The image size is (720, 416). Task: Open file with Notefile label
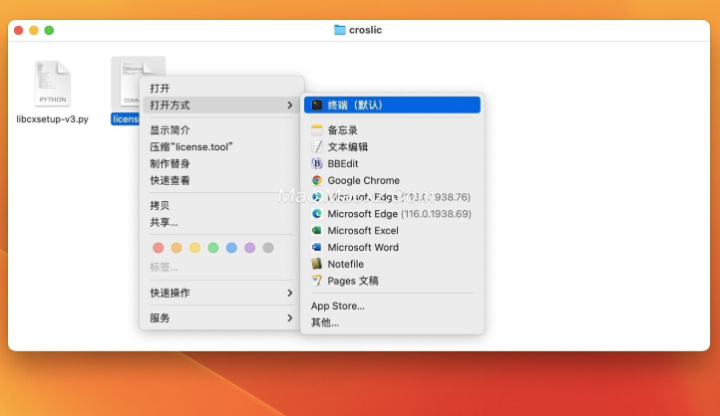tap(345, 264)
